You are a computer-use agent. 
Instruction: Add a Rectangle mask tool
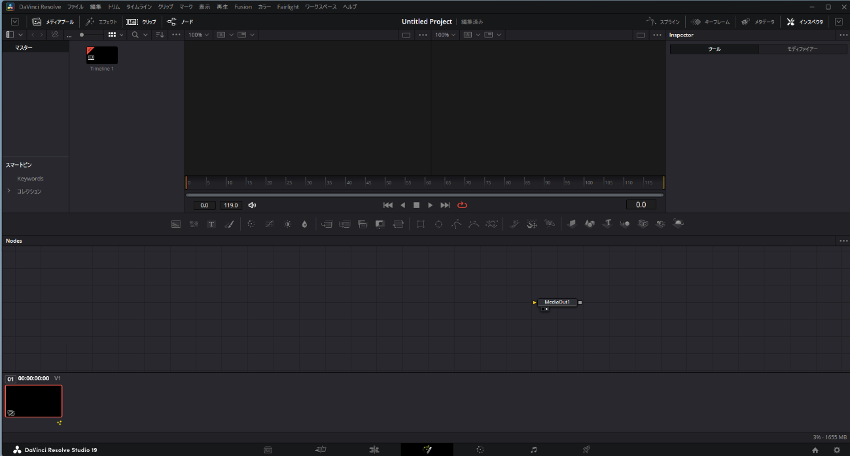[420, 224]
